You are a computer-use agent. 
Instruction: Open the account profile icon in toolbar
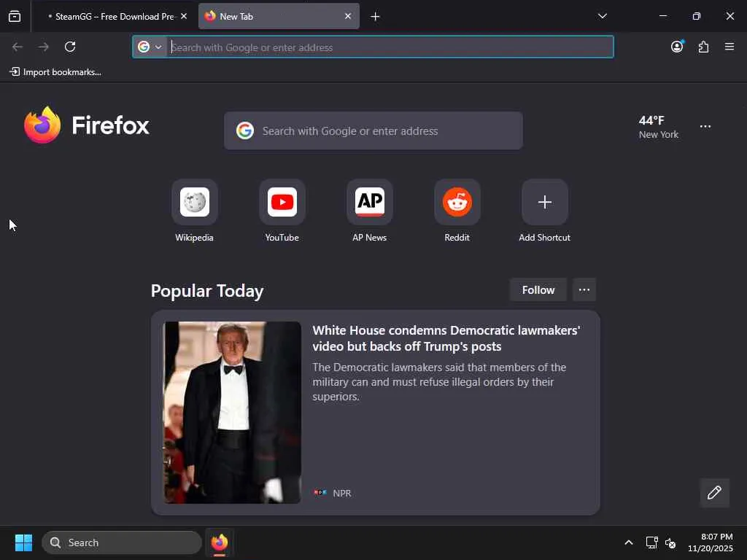click(677, 46)
